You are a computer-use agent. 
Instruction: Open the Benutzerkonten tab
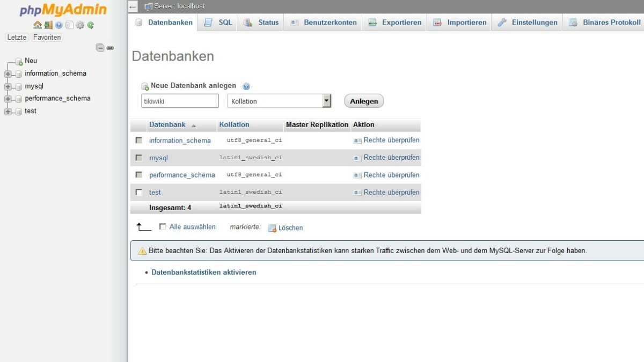[x=324, y=23]
